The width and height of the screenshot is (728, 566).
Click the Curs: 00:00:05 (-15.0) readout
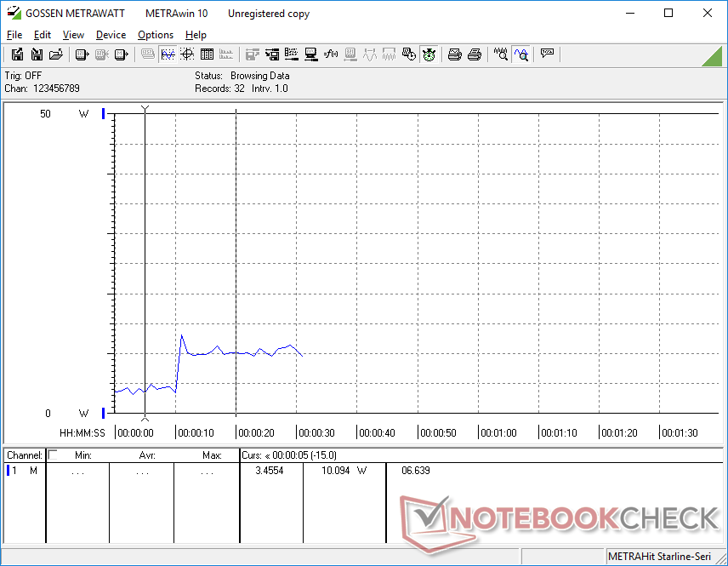coord(289,455)
